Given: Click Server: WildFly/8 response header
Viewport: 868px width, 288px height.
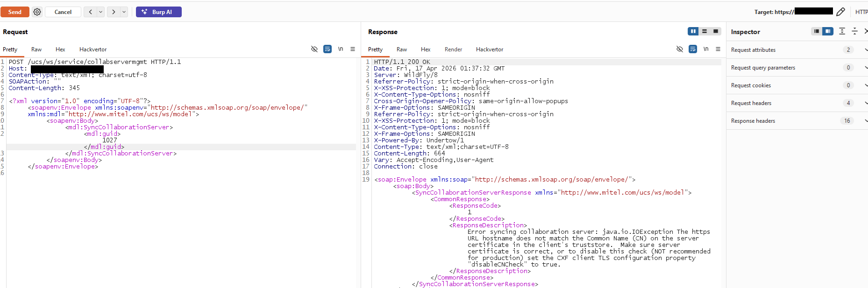Looking at the screenshot, I should [406, 75].
